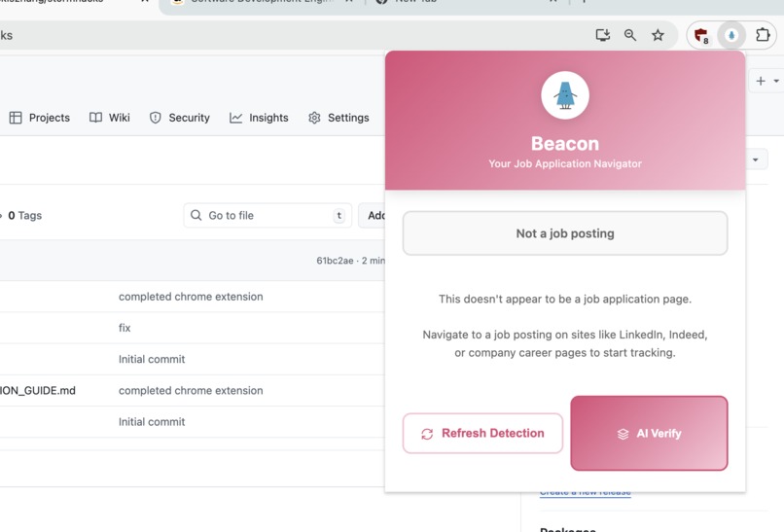Open commit 61bc2ae hash link
This screenshot has width=784, height=532.
pyautogui.click(x=335, y=261)
